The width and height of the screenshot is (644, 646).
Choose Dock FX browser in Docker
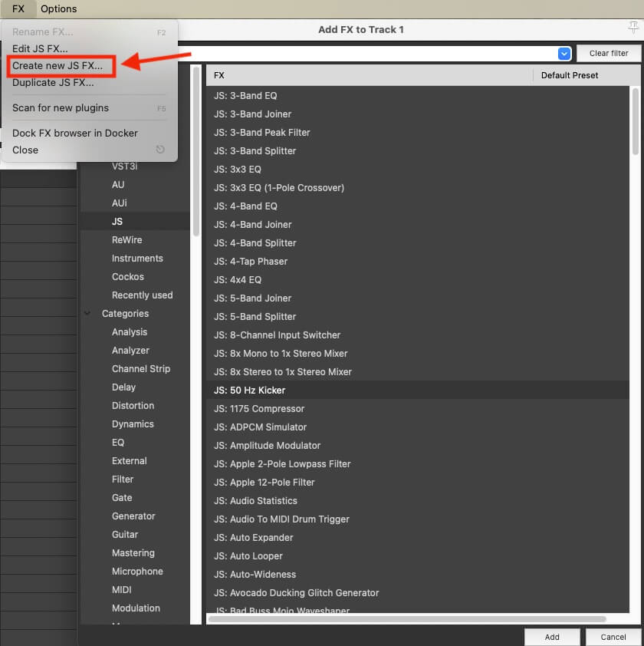click(75, 133)
